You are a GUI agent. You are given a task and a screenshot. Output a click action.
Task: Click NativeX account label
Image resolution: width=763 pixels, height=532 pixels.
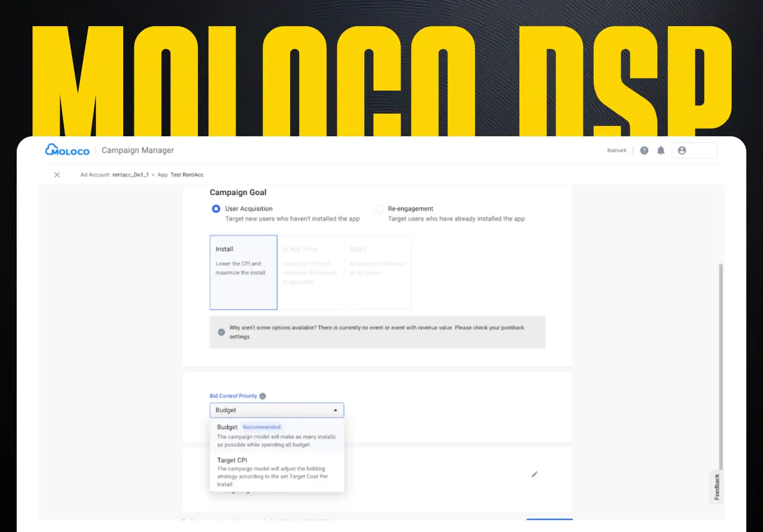coord(617,150)
